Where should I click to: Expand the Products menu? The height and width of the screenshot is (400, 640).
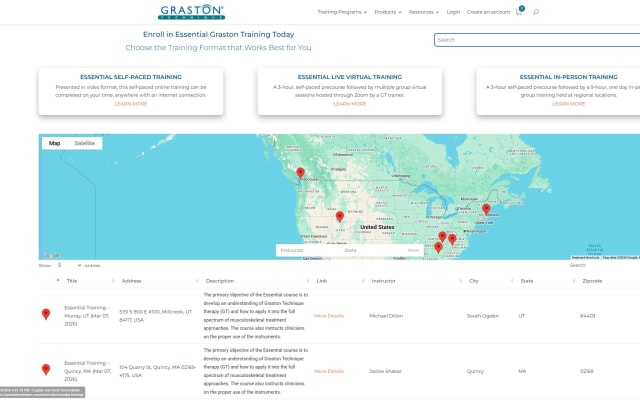(x=388, y=12)
